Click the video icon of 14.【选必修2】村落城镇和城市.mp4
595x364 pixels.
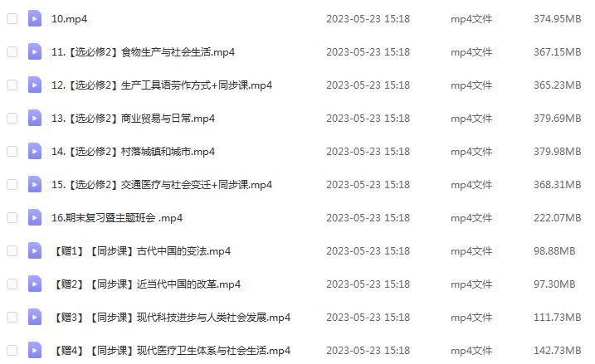pos(35,151)
